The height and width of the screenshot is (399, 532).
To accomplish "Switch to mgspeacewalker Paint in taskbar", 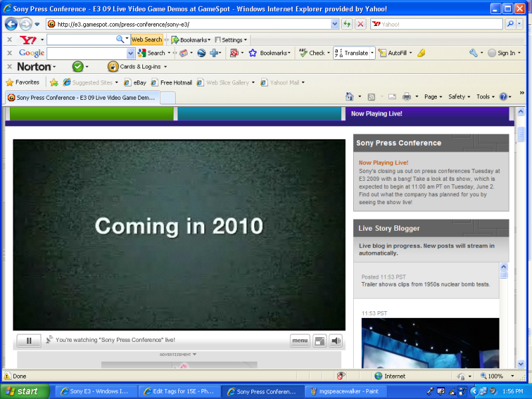I will tap(343, 391).
